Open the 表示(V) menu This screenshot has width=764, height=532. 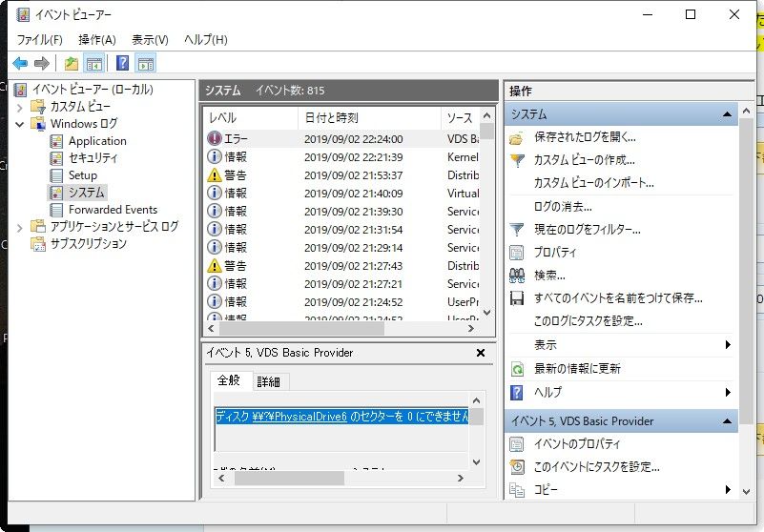click(150, 39)
